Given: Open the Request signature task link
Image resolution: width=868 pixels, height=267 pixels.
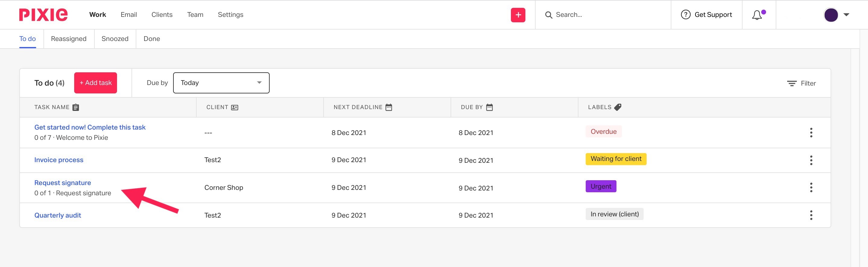Looking at the screenshot, I should tap(62, 183).
